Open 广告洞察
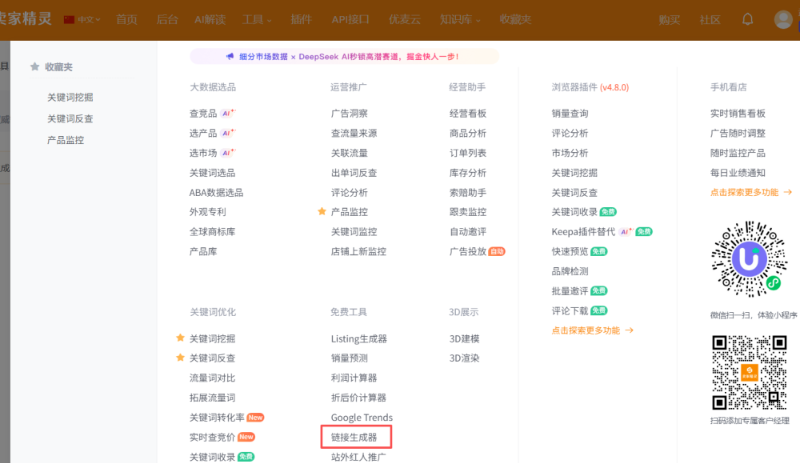 pyautogui.click(x=349, y=113)
